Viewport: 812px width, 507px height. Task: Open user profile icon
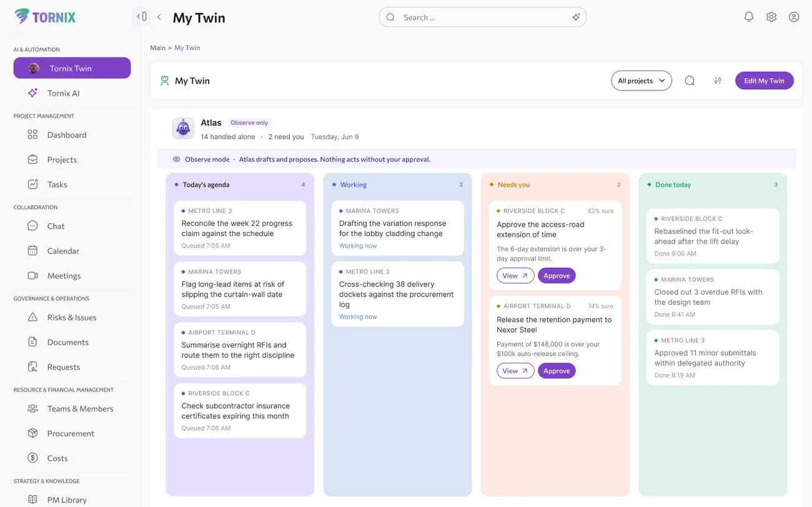[794, 17]
